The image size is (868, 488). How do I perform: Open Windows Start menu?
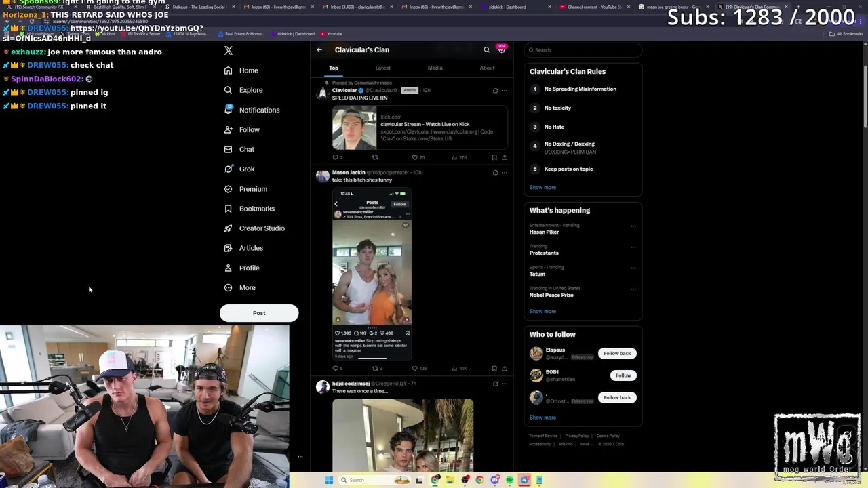[x=329, y=480]
